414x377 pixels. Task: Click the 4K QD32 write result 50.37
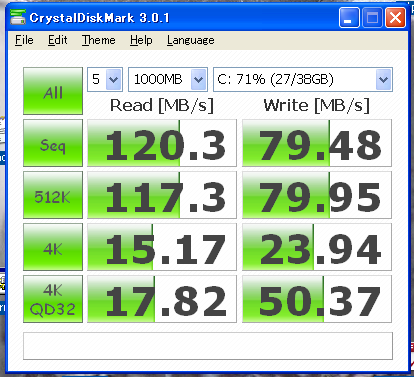click(x=317, y=299)
